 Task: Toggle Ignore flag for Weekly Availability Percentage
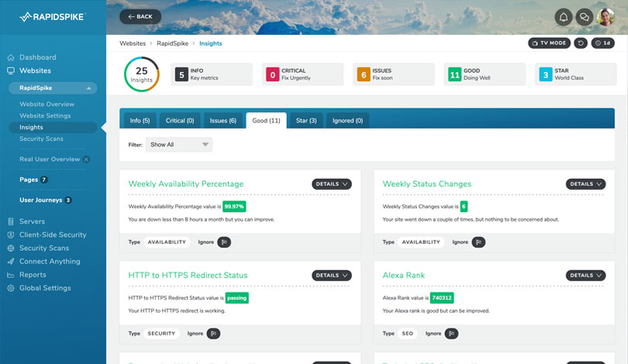click(x=224, y=242)
